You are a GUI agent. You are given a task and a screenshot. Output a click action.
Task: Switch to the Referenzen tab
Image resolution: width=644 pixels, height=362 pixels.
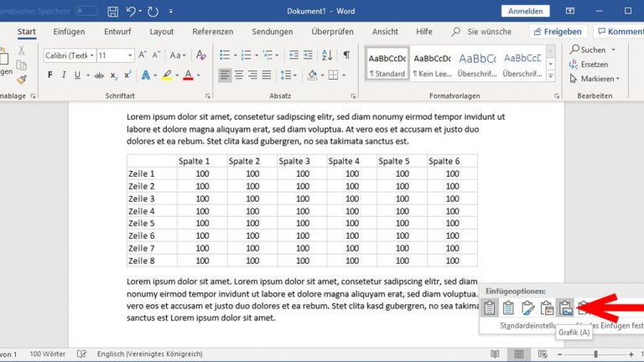click(213, 31)
